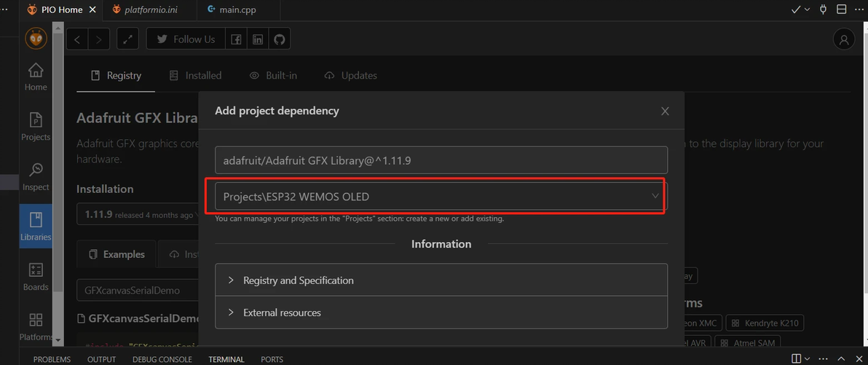
Task: Open the Boards section in sidebar
Action: click(36, 276)
